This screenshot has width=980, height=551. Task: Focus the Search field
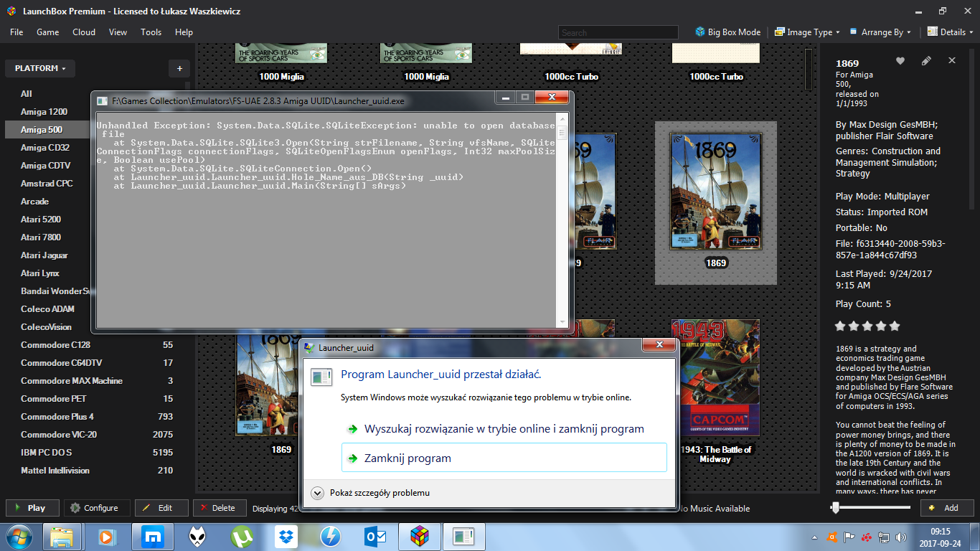tap(618, 32)
